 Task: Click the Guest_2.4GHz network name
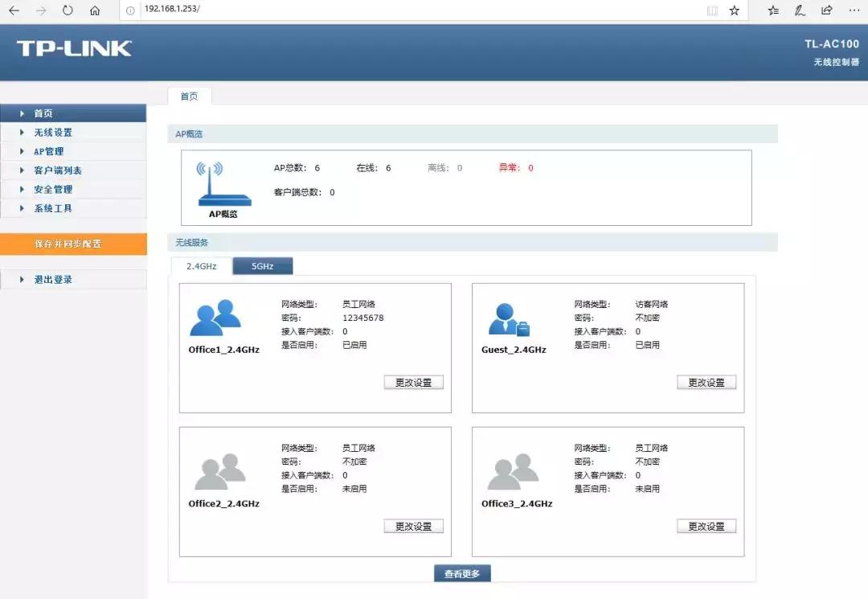514,350
